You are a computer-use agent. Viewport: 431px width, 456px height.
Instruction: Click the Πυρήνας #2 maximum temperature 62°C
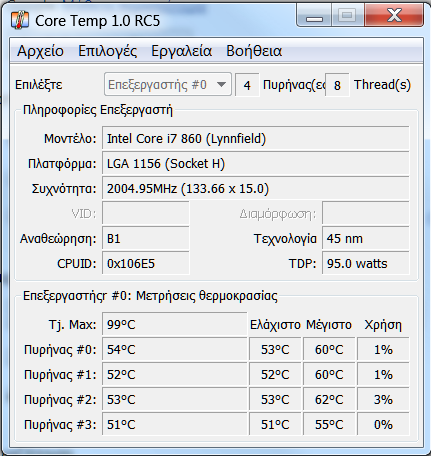[x=329, y=399]
